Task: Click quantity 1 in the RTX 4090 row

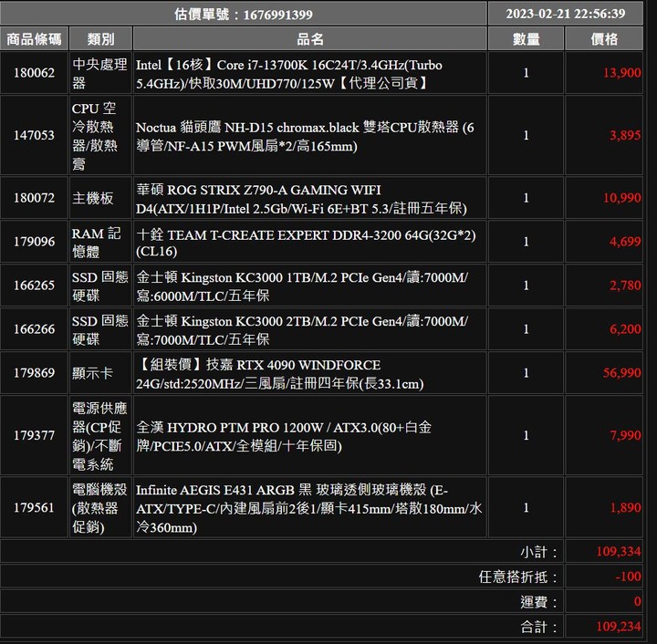Action: coord(526,373)
